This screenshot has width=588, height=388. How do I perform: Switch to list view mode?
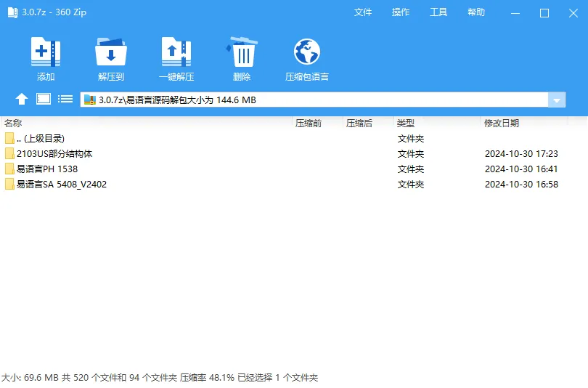coord(65,100)
